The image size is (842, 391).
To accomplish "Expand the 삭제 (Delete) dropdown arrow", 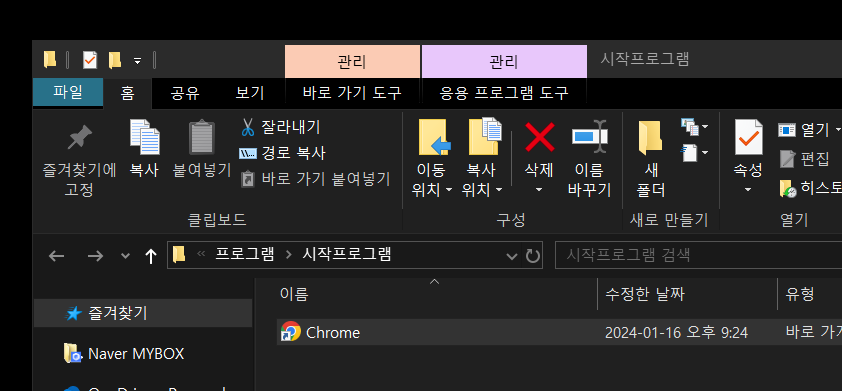I will pos(539,190).
